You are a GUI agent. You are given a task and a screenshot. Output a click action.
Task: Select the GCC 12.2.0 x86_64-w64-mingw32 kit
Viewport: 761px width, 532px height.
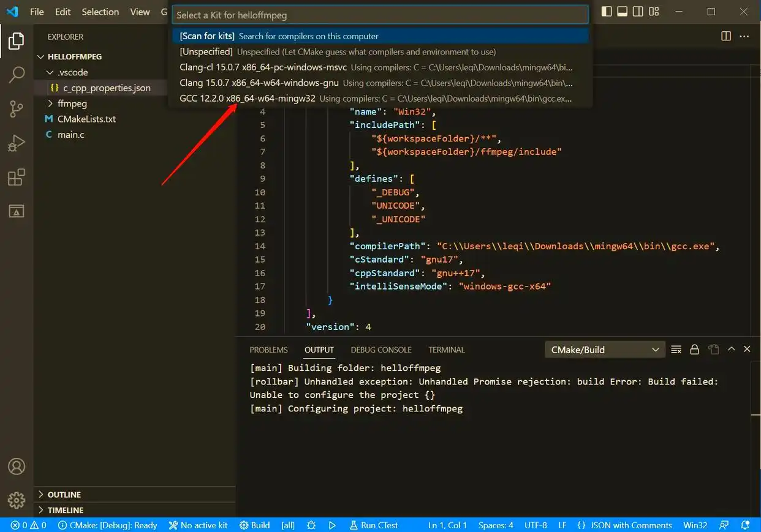[248, 99]
